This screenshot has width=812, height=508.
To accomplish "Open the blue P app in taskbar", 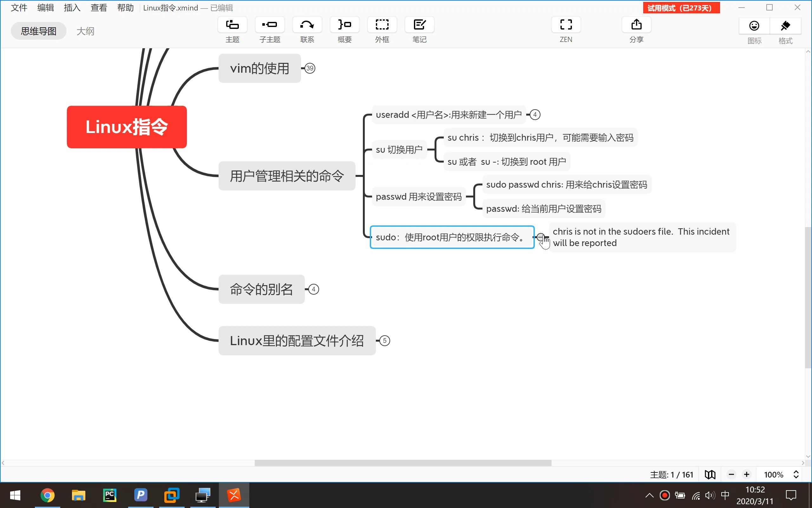I will click(141, 495).
